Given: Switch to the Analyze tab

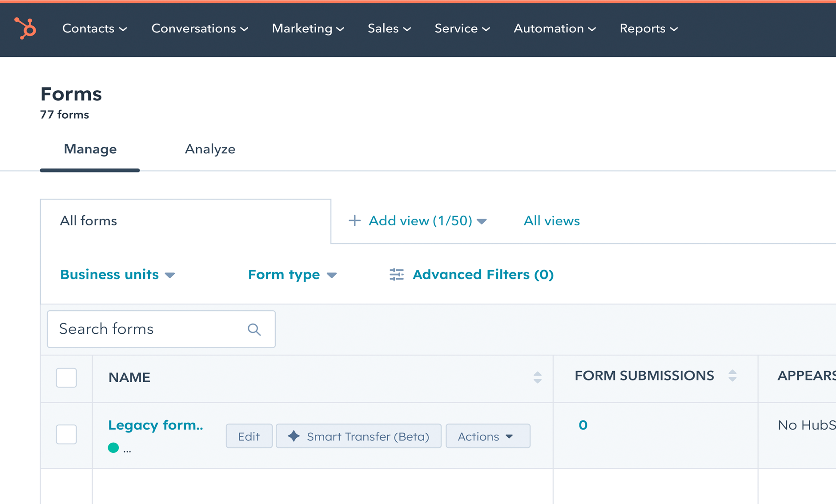Looking at the screenshot, I should pyautogui.click(x=210, y=149).
